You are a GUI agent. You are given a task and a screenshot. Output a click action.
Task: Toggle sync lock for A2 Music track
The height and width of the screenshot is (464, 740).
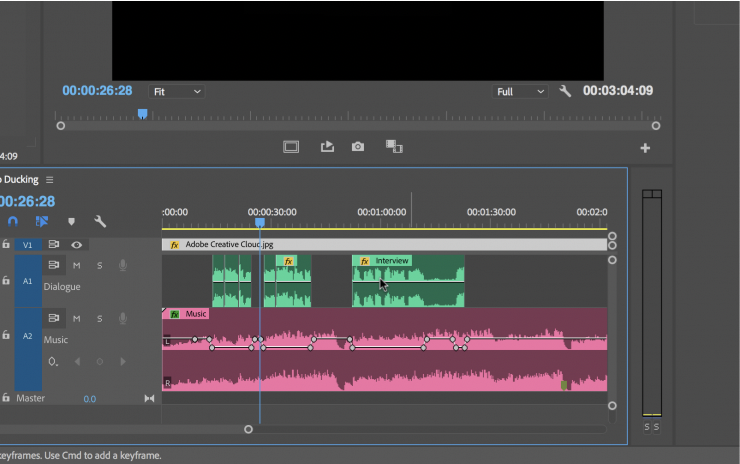coord(53,318)
